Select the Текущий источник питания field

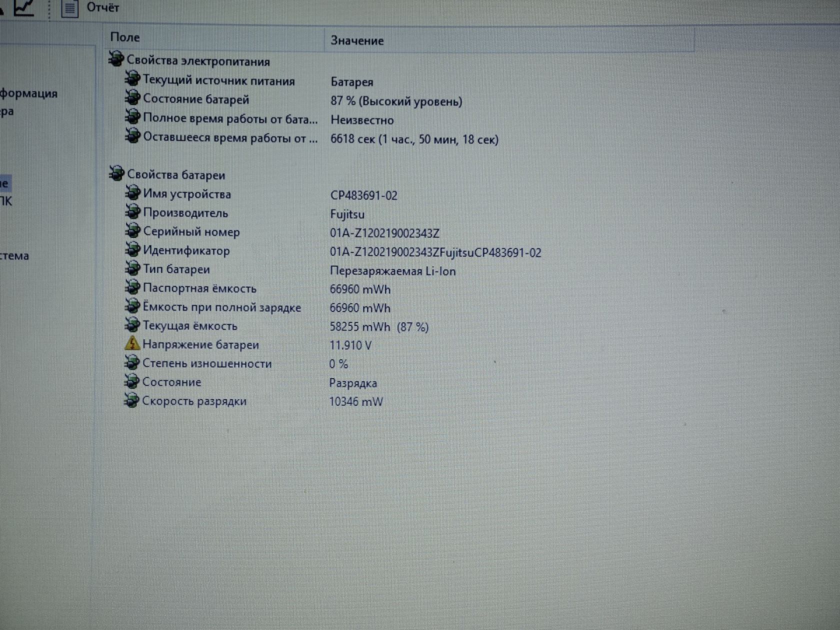[x=219, y=80]
